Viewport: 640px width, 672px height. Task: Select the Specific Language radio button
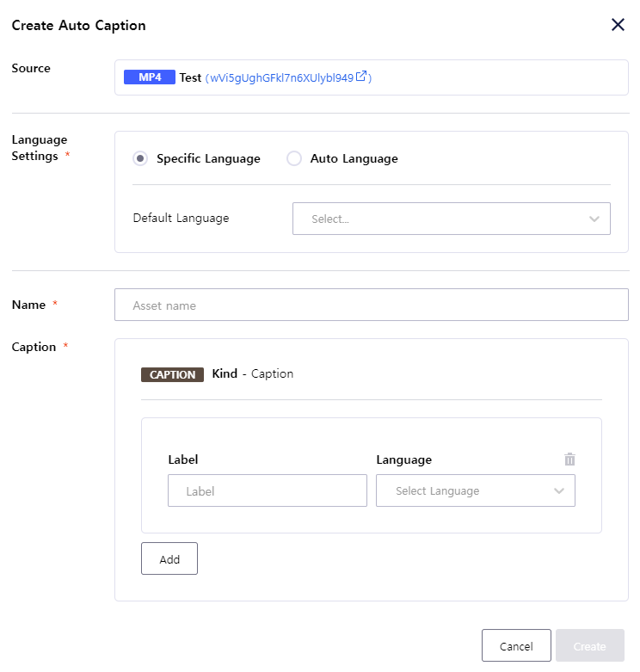click(140, 158)
